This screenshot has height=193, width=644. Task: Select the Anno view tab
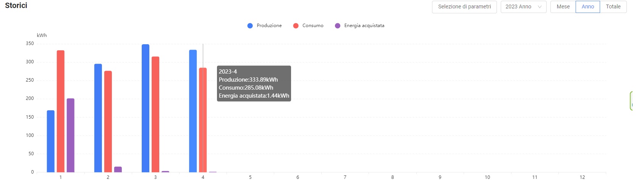tap(588, 7)
